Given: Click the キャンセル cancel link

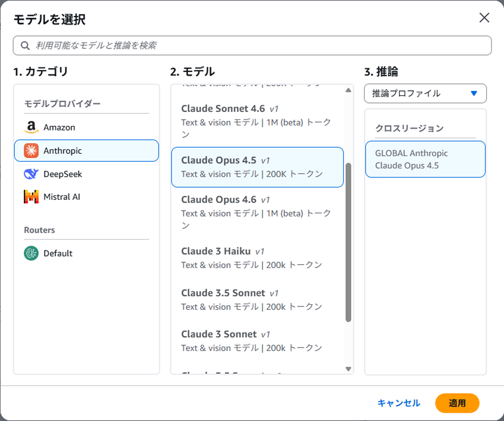Looking at the screenshot, I should tap(398, 403).
